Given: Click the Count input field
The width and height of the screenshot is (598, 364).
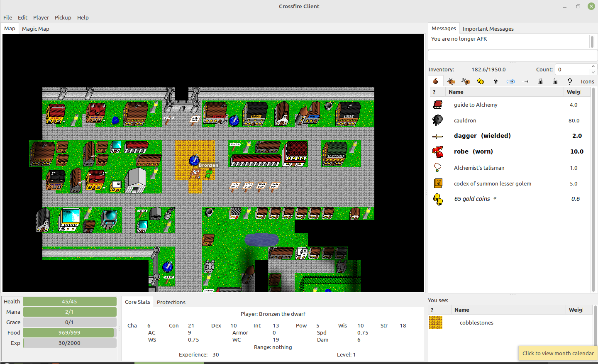Looking at the screenshot, I should tap(573, 69).
